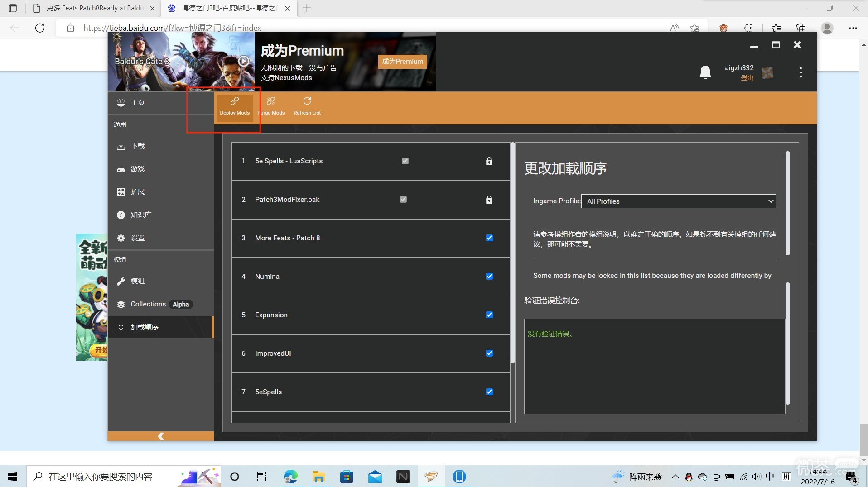Click the browser refresh button
868x487 pixels.
(x=40, y=28)
